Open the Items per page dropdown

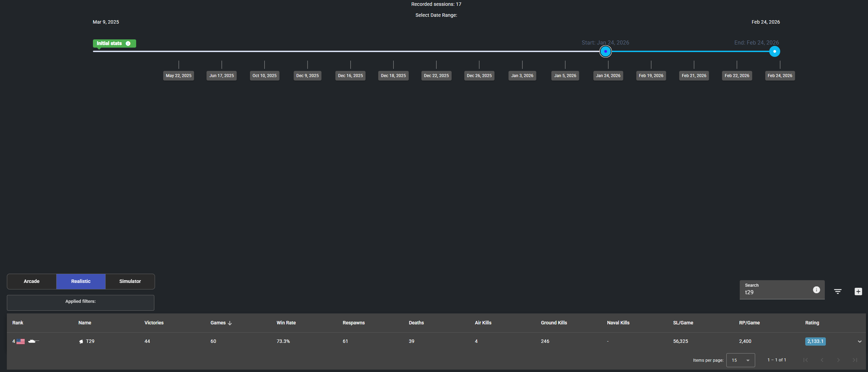click(740, 360)
